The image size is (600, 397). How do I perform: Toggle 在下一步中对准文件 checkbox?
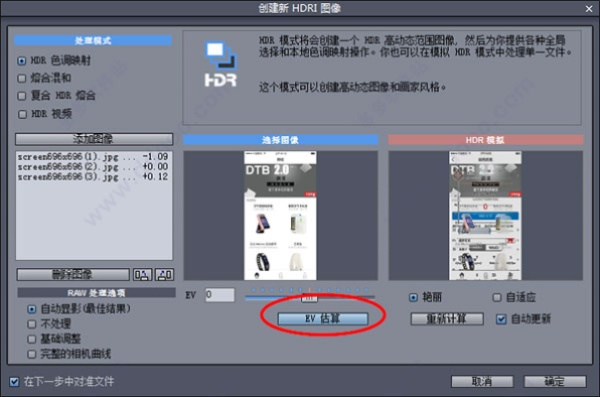pyautogui.click(x=14, y=382)
